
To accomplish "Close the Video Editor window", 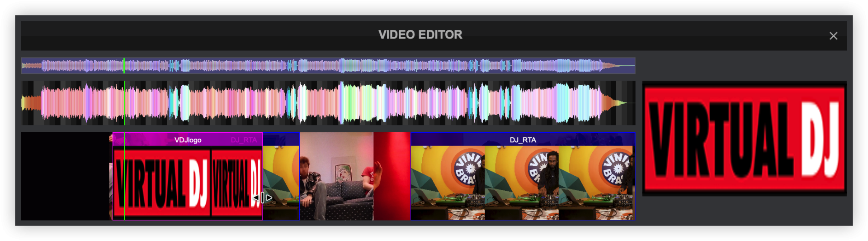I will (833, 36).
